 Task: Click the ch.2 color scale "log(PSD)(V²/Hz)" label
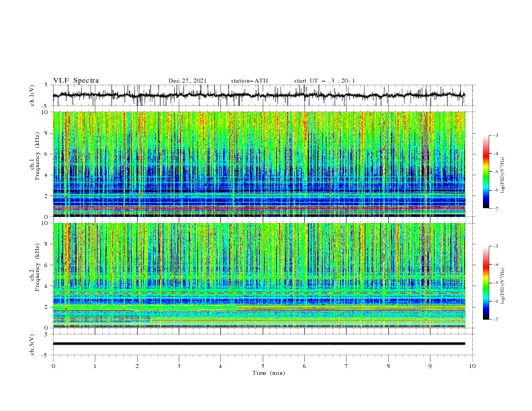[x=503, y=285]
